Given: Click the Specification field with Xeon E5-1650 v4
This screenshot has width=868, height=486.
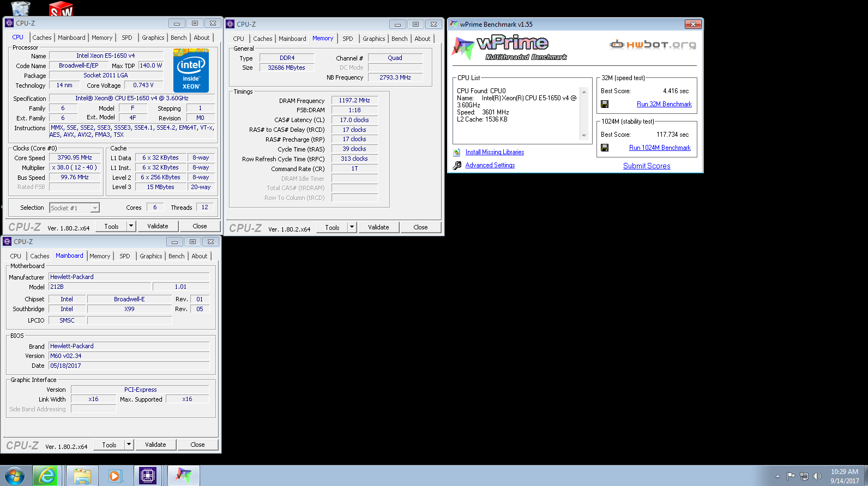Looking at the screenshot, I should (x=132, y=98).
